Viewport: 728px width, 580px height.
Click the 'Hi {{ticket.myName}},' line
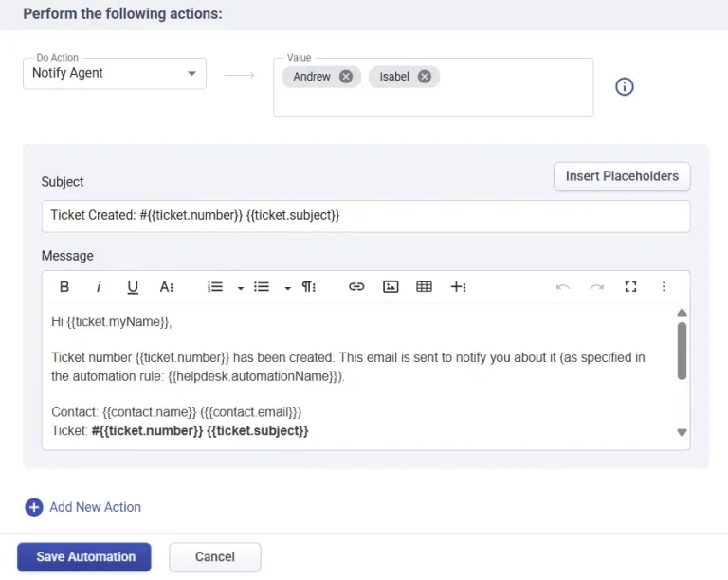point(112,321)
